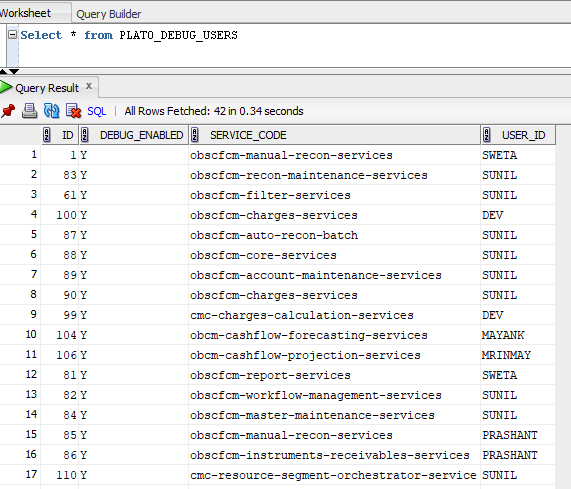Switch to the Query Result tab

click(x=47, y=88)
